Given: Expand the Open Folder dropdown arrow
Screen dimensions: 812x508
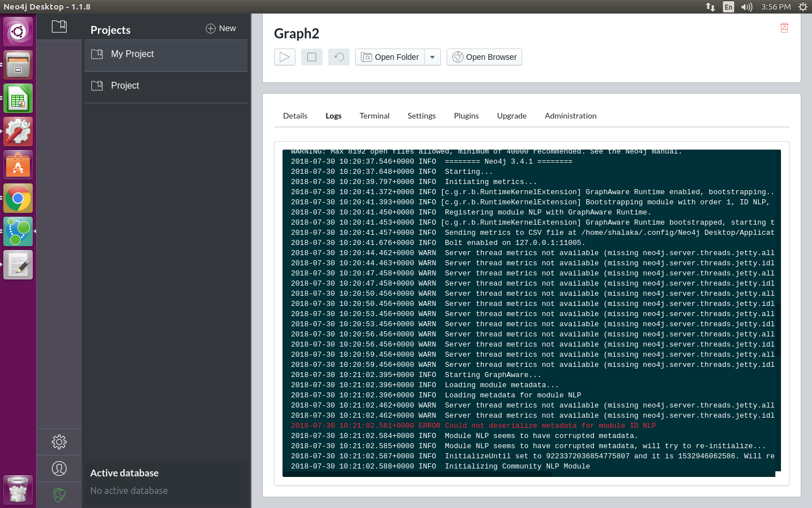Looking at the screenshot, I should tap(433, 57).
